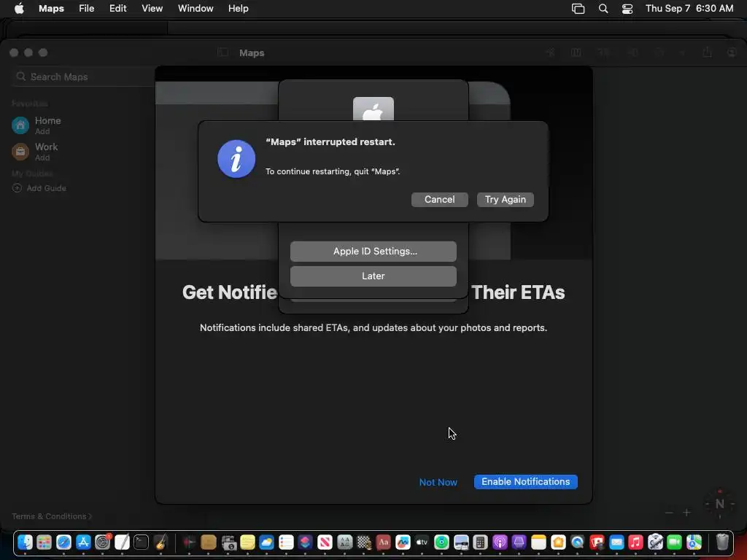Open Safari from the Dock
This screenshot has height=560, width=747.
click(x=64, y=542)
